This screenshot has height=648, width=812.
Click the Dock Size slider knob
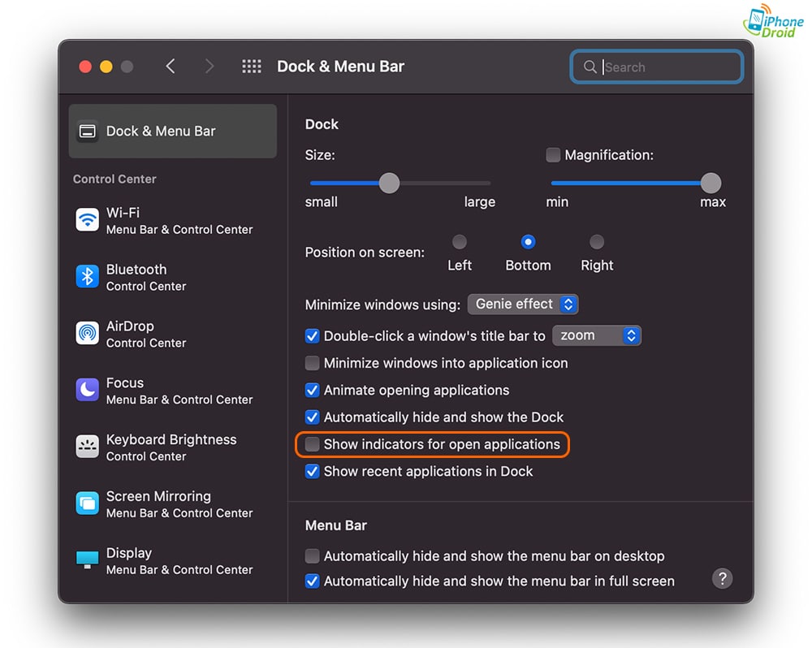(x=390, y=183)
